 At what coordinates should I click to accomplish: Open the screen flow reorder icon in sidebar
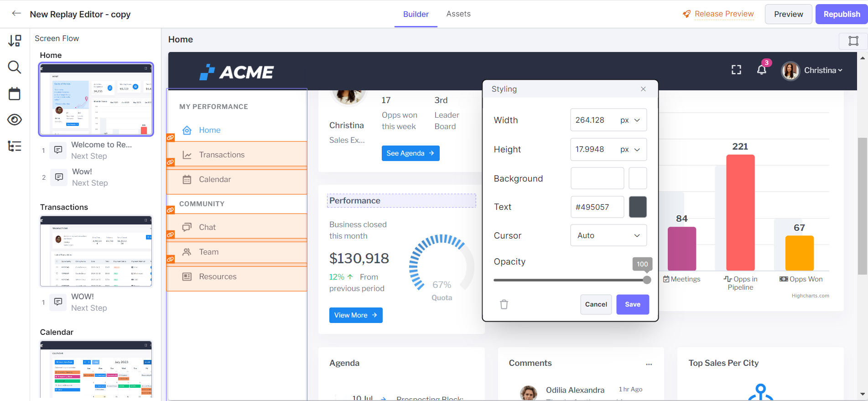(15, 41)
